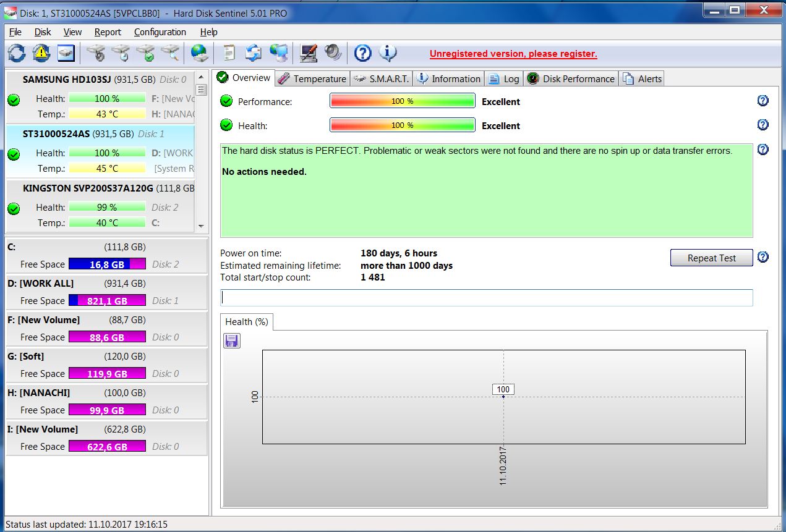Select the SAMSUNG HD103SJ disk entry
Screen dimensions: 786x532
pos(101,96)
